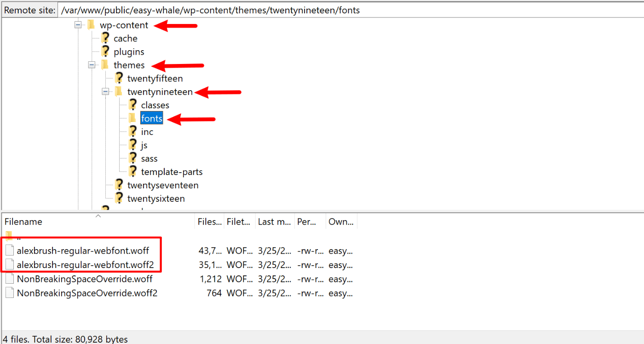The width and height of the screenshot is (644, 344).
Task: Click the twentynineteen folder icon
Action: (119, 92)
